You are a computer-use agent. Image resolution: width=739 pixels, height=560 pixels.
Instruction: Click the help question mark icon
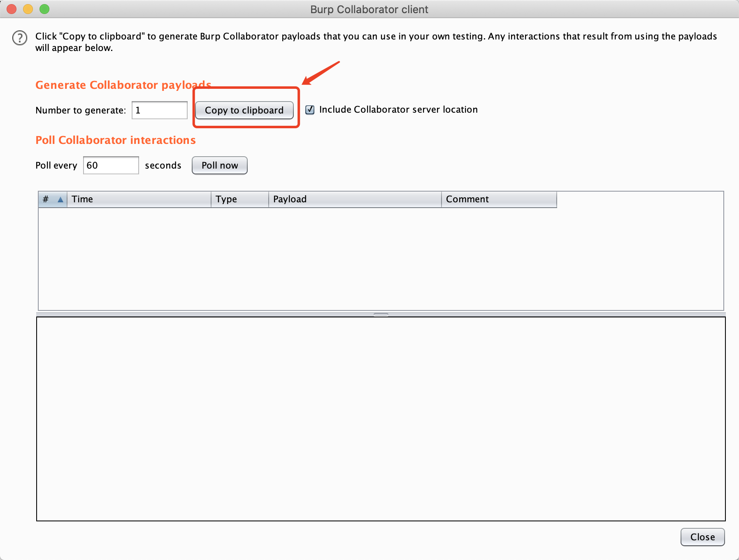(20, 38)
